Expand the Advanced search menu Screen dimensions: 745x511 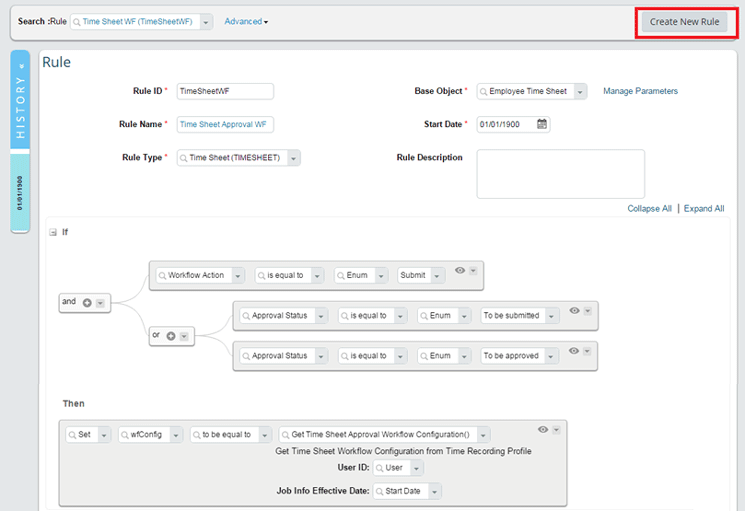(246, 21)
